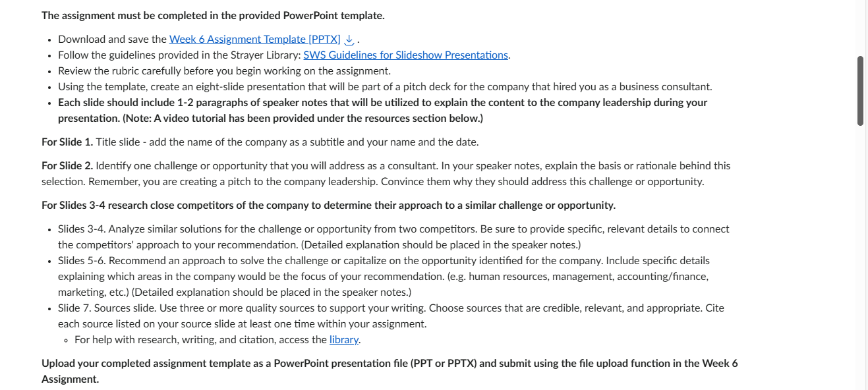This screenshot has height=390, width=868.
Task: Click the "Slides 5-6. Recommend an approach" bullet
Action: [x=384, y=277]
